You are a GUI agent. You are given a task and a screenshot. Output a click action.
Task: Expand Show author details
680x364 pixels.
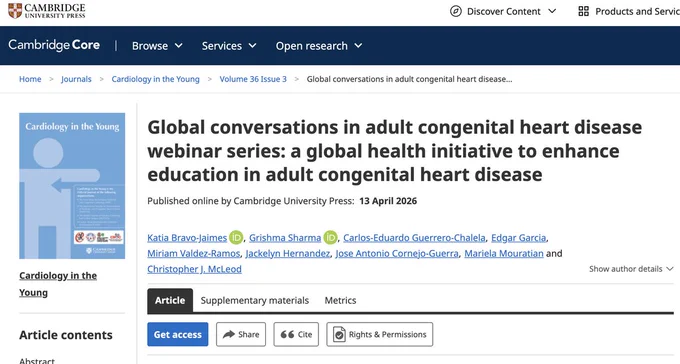(631, 269)
